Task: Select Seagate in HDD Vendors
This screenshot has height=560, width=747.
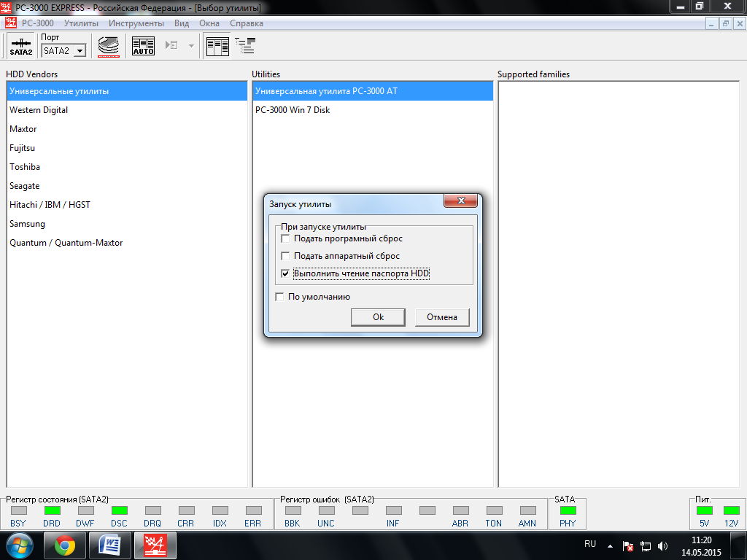Action: [x=127, y=186]
